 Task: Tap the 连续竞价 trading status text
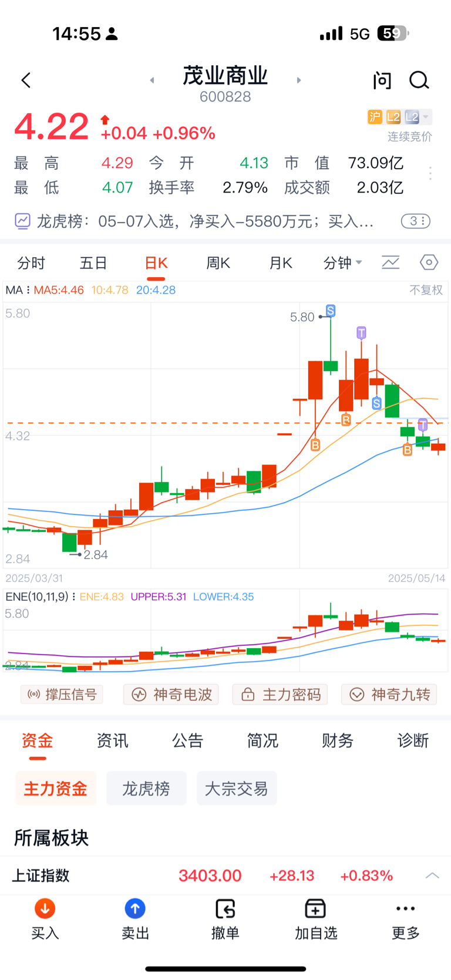tap(410, 137)
